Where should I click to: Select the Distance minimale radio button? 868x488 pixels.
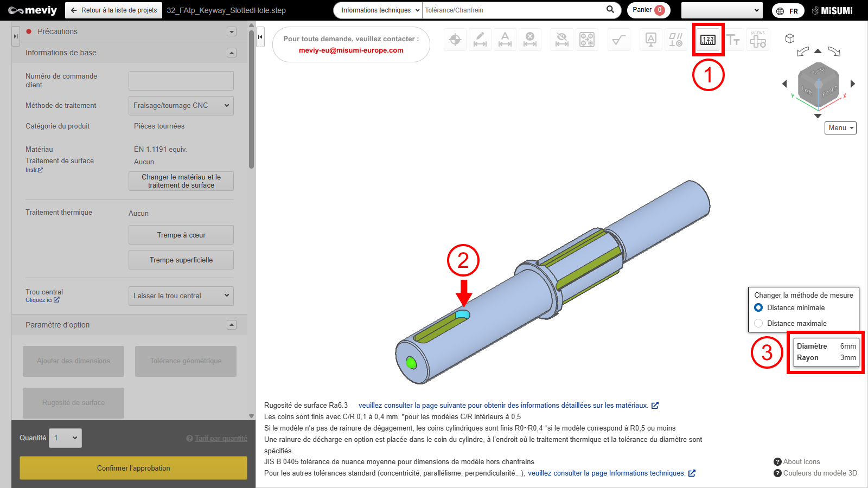pyautogui.click(x=758, y=307)
